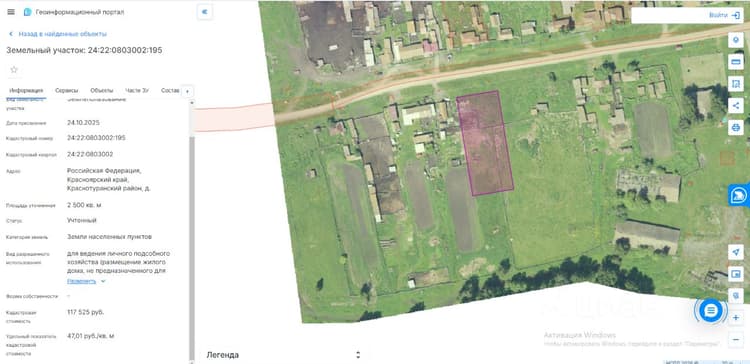This screenshot has height=364, width=750.
Task: Open the chat assistant bubble
Action: tap(711, 311)
